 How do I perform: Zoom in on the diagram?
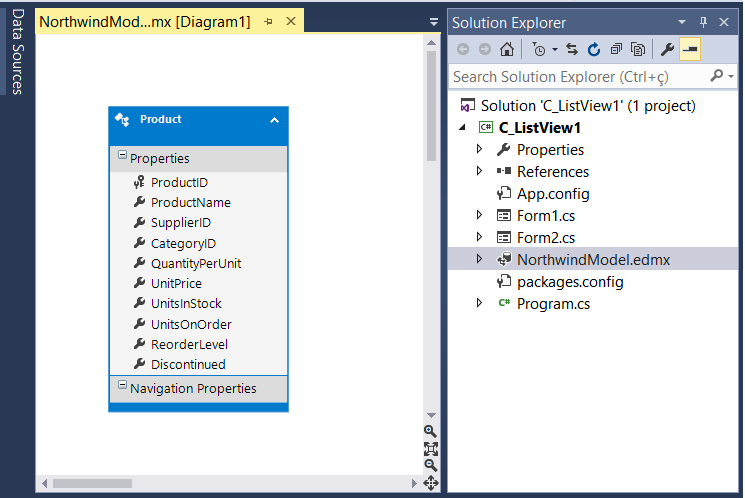click(x=430, y=431)
